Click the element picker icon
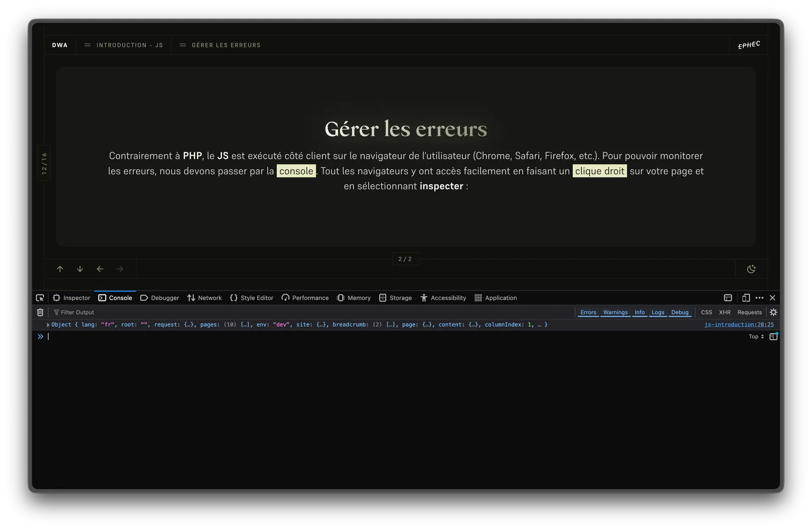This screenshot has height=530, width=812. [x=40, y=298]
